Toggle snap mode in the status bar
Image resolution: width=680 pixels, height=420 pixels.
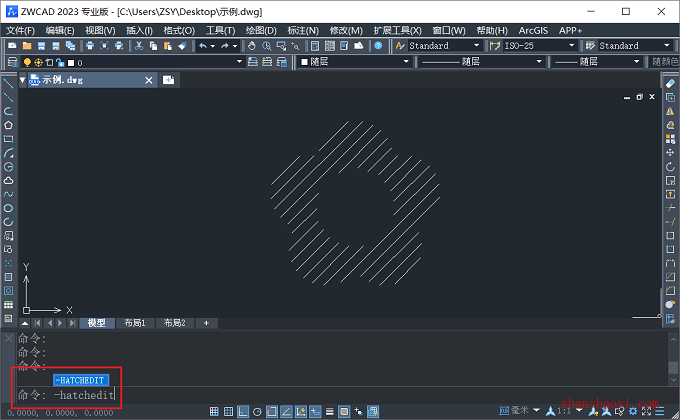coord(214,411)
